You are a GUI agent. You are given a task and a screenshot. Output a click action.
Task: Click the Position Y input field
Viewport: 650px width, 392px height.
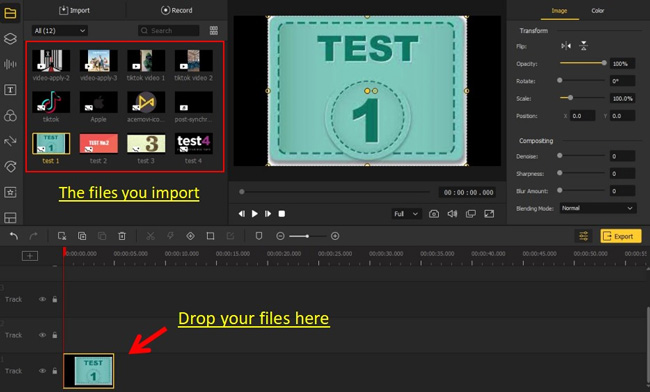tap(622, 116)
